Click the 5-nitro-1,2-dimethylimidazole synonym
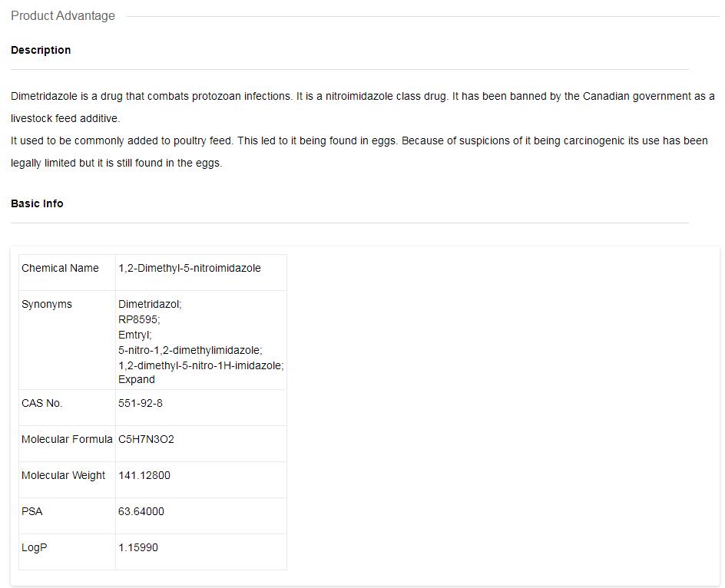Viewport: 725px width, 588px height. [190, 350]
